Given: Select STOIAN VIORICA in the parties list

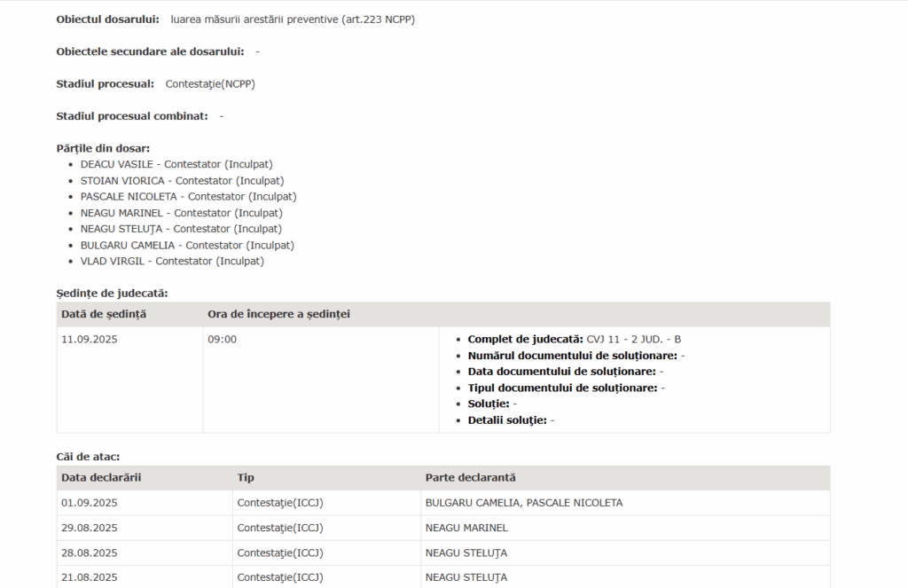Looking at the screenshot, I should click(182, 181).
